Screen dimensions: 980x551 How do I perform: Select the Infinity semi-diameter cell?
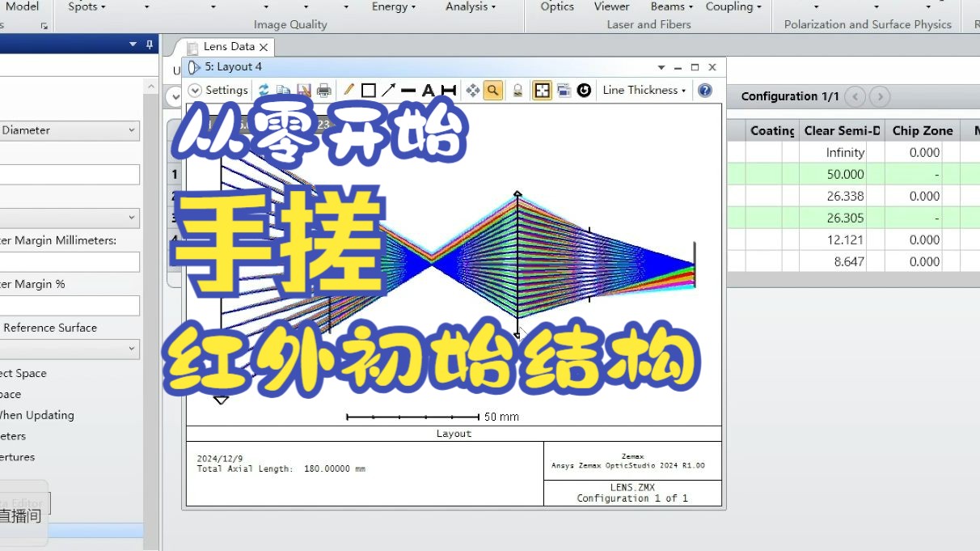[x=842, y=152]
